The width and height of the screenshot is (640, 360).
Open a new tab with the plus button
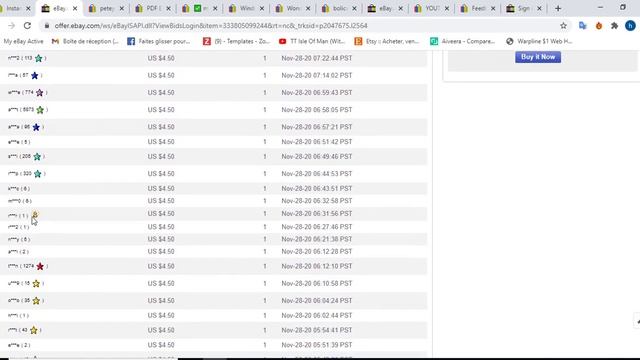pos(558,8)
